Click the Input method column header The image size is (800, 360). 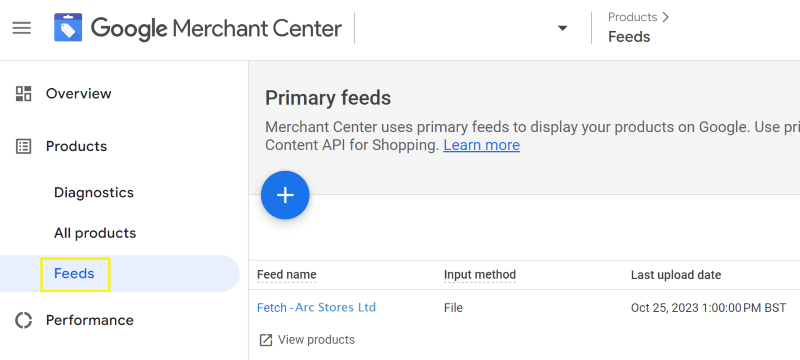[480, 275]
